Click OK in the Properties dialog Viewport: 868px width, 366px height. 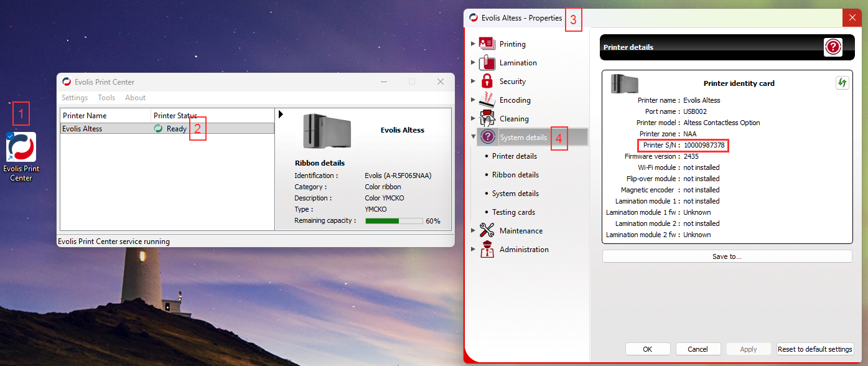(648, 349)
